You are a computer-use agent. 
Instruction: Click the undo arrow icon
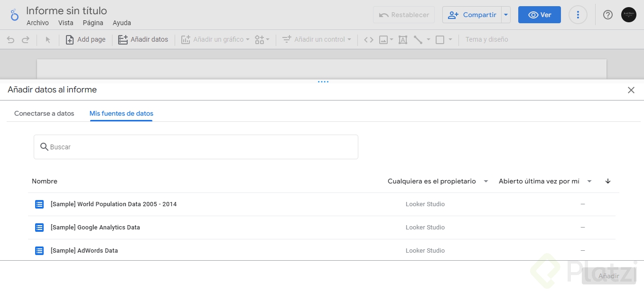[10, 40]
